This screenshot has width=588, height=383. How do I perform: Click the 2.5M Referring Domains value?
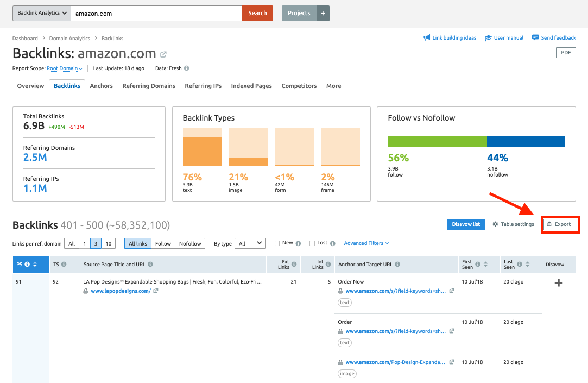35,158
